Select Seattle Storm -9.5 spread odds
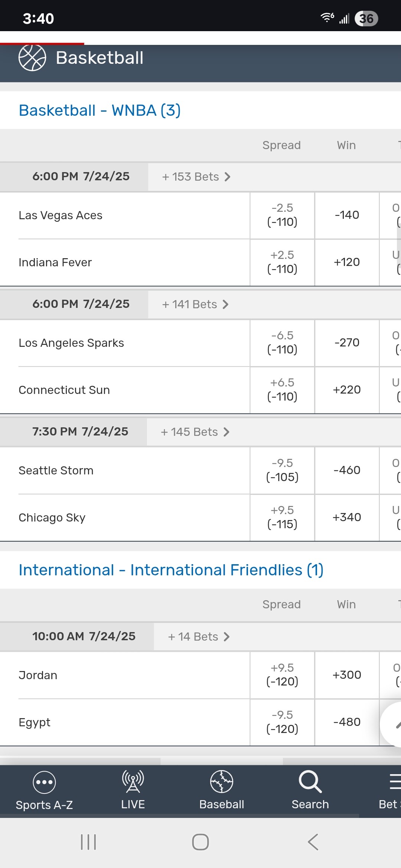This screenshot has height=868, width=401. pyautogui.click(x=282, y=470)
